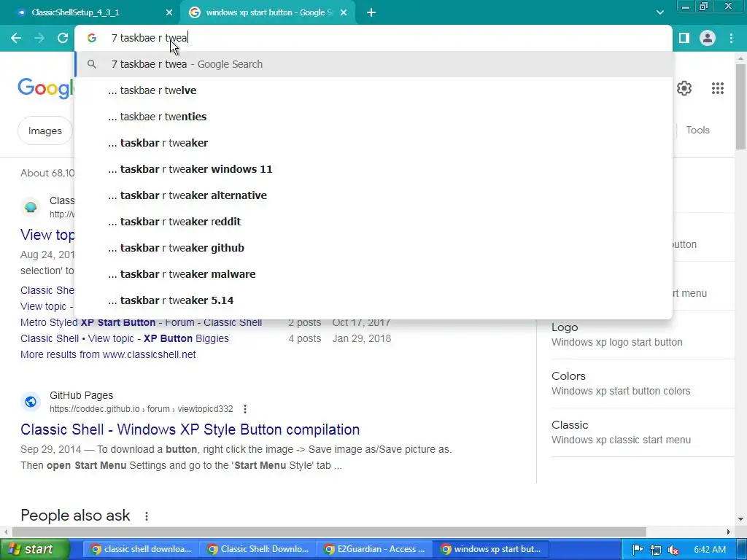The height and width of the screenshot is (560, 747).
Task: Choose 'taskbar r tweaker reddit' suggestion
Action: pos(373,222)
